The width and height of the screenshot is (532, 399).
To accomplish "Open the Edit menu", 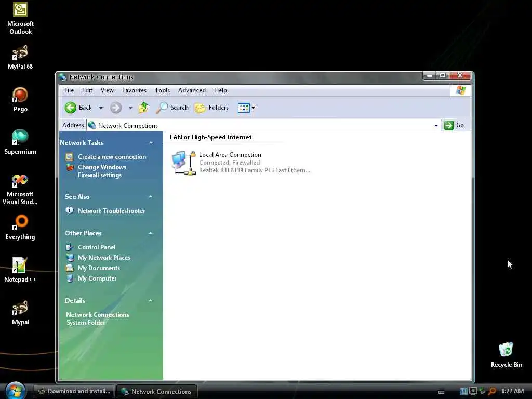I will (87, 90).
